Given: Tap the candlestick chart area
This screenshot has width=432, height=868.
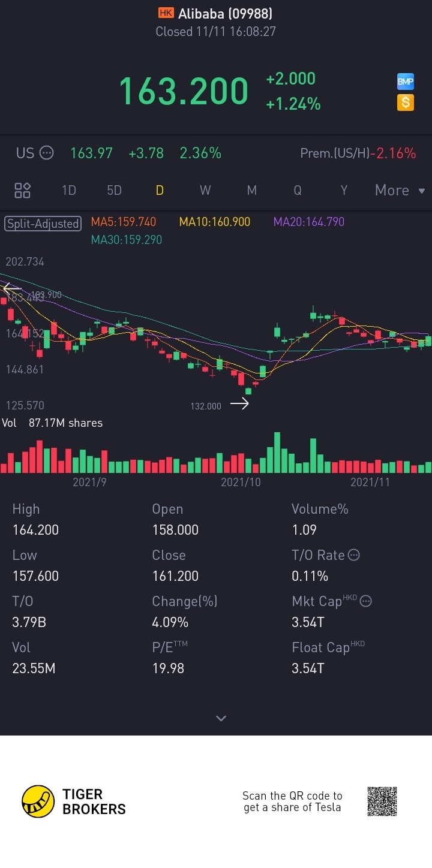Looking at the screenshot, I should [x=216, y=333].
